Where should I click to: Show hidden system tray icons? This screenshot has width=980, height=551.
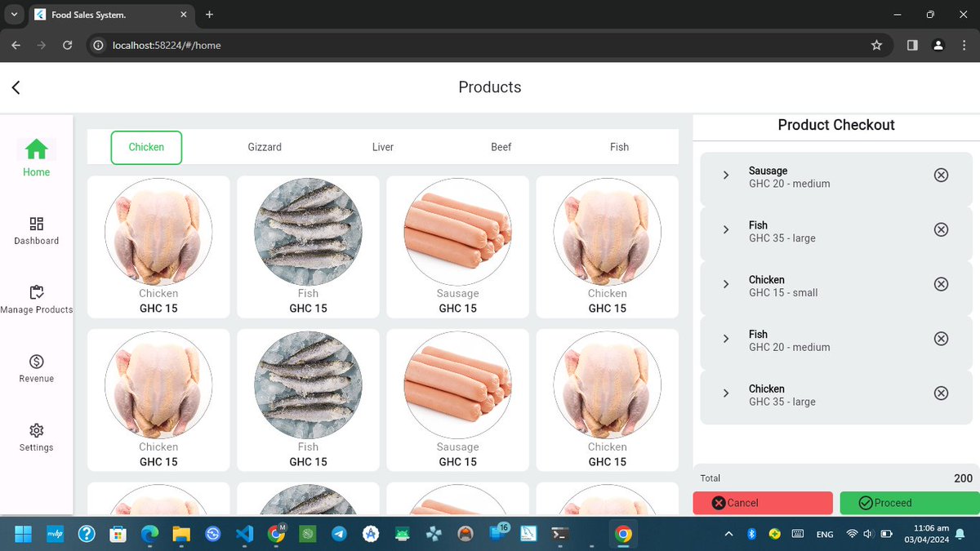click(x=728, y=534)
